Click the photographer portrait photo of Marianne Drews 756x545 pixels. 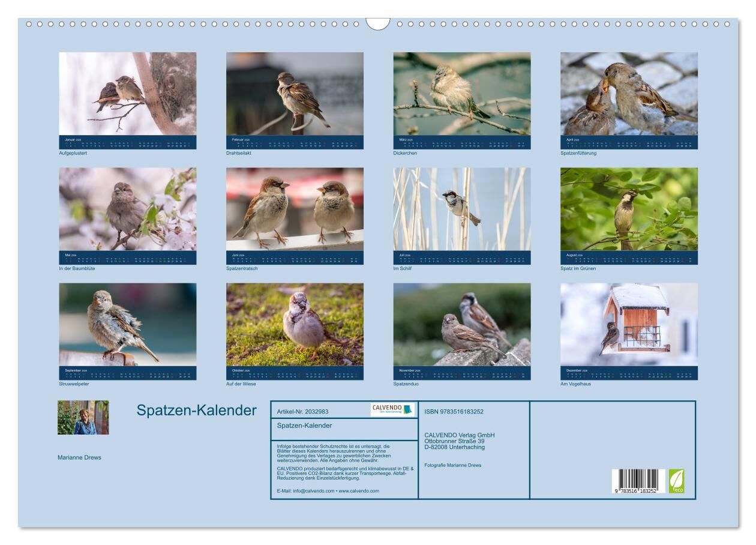(83, 417)
